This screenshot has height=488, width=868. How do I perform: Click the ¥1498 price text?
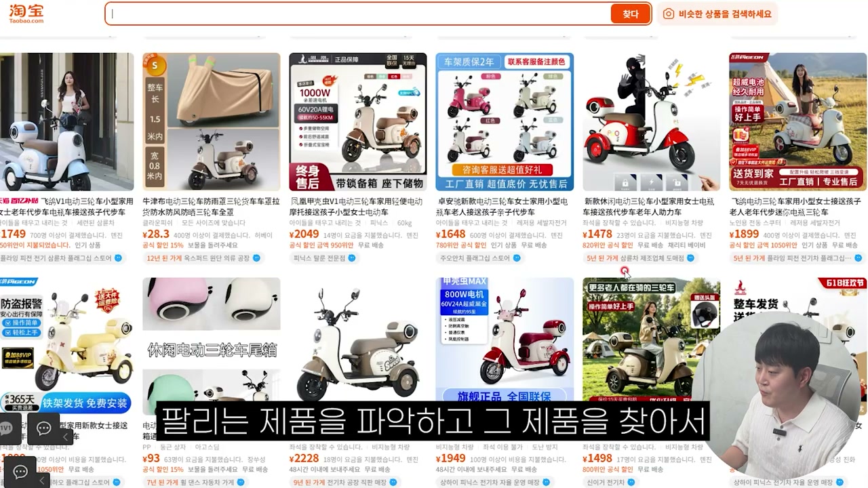(597, 459)
